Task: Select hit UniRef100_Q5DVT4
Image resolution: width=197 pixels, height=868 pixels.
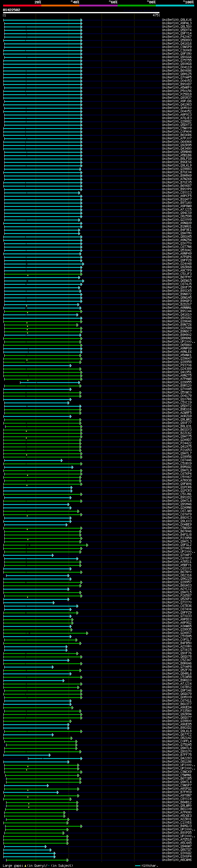Action: pos(177,30)
